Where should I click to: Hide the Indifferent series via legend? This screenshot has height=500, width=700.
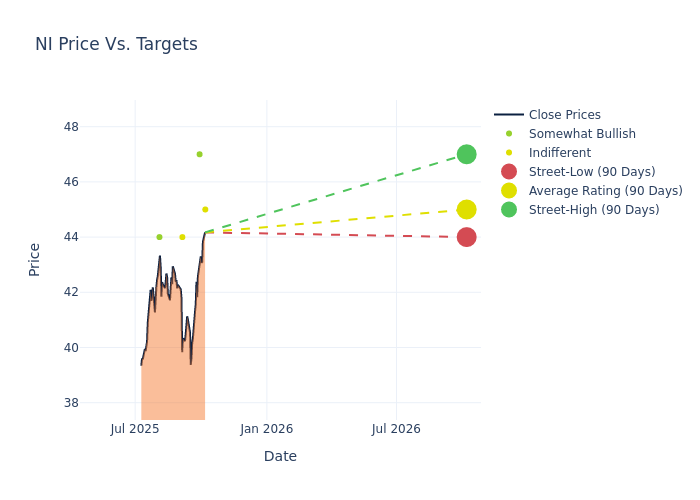click(x=559, y=153)
